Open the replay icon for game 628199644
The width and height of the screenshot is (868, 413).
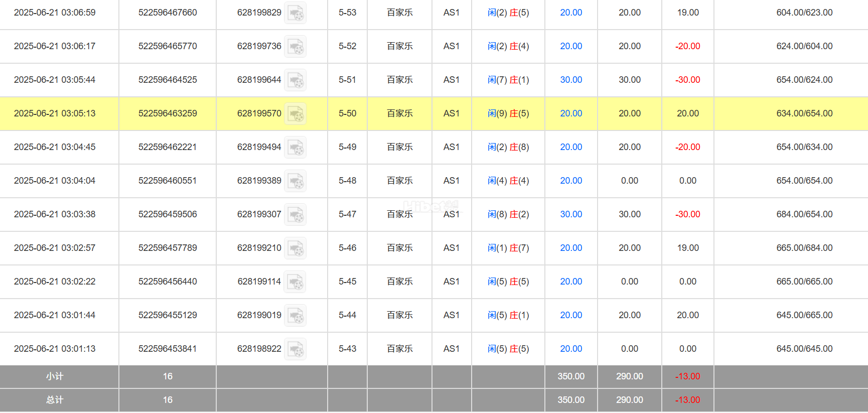pos(296,80)
